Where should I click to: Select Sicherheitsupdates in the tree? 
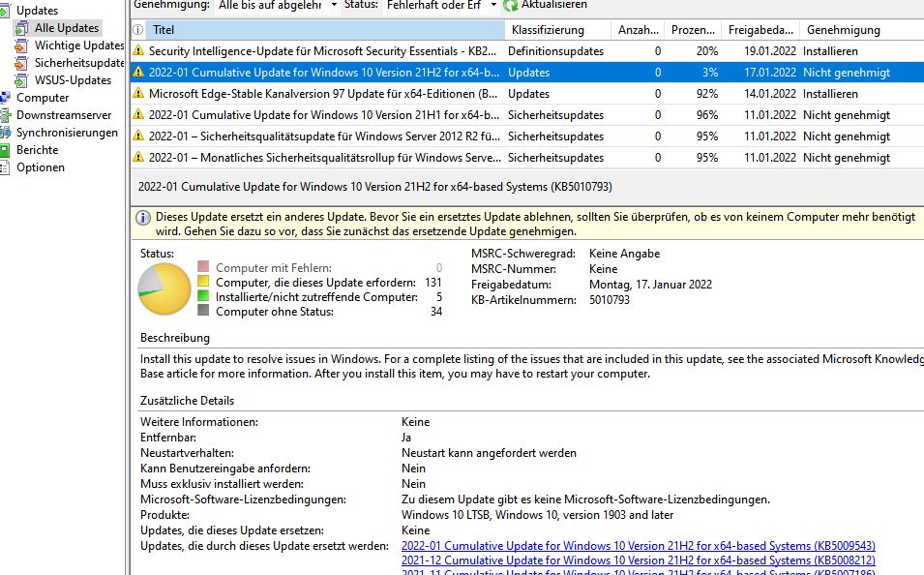tap(79, 63)
